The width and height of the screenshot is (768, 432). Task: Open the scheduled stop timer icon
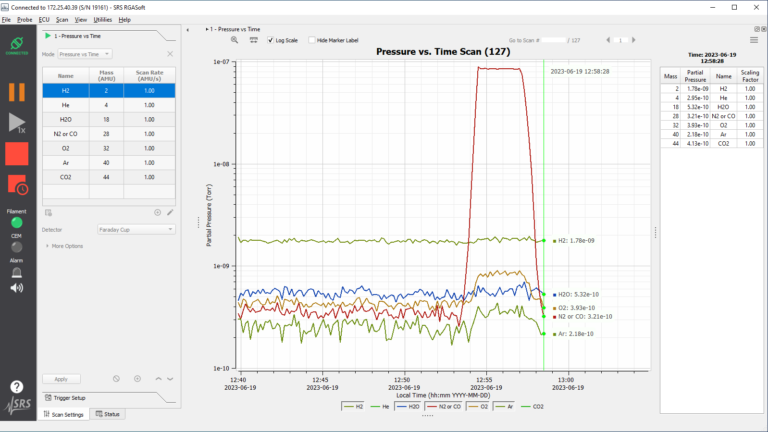(x=17, y=185)
